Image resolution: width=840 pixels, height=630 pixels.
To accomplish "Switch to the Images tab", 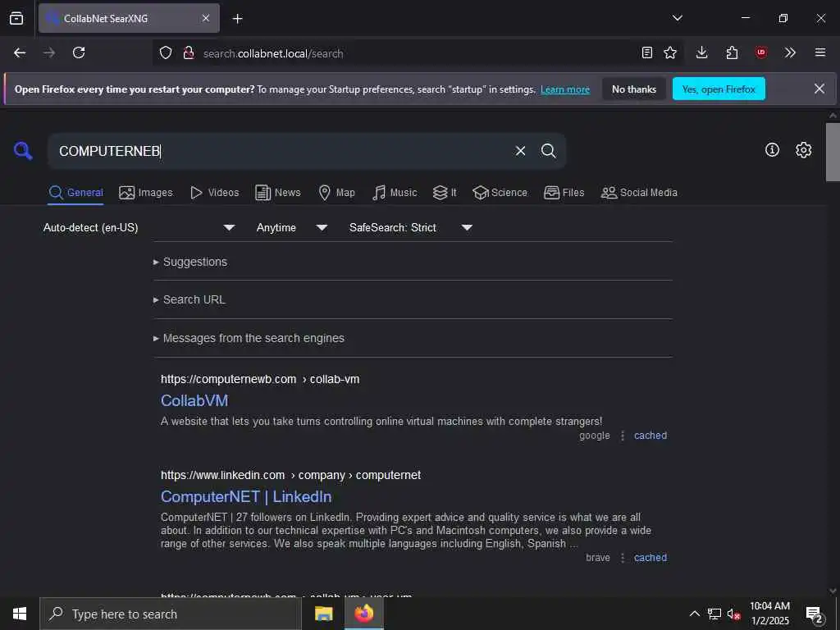I will click(146, 192).
